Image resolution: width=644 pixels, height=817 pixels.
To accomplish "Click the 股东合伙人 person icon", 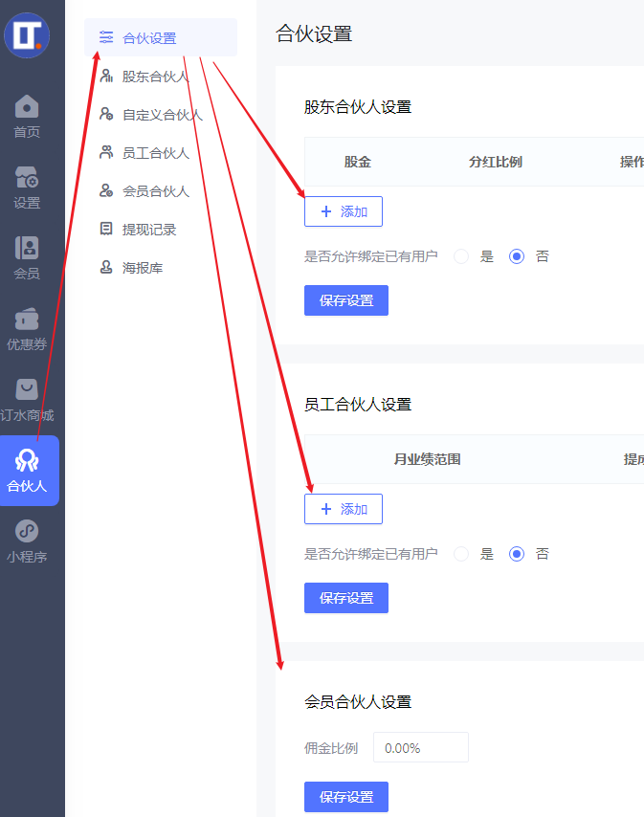I will [x=106, y=77].
